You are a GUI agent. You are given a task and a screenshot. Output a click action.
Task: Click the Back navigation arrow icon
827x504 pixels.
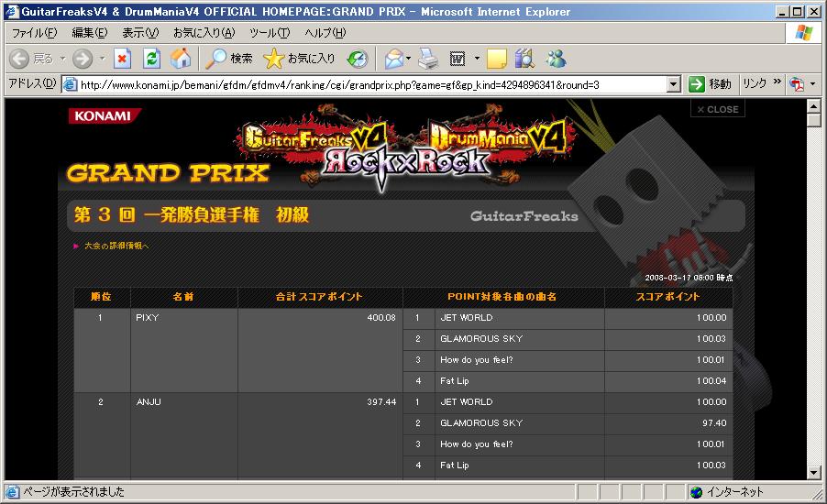(19, 59)
